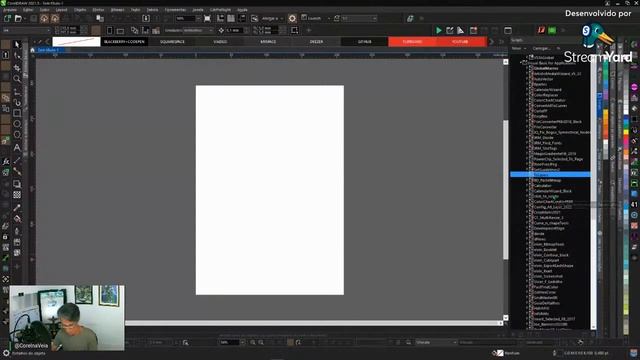Select the Ellipse tool
The width and height of the screenshot is (640, 360).
(17, 124)
